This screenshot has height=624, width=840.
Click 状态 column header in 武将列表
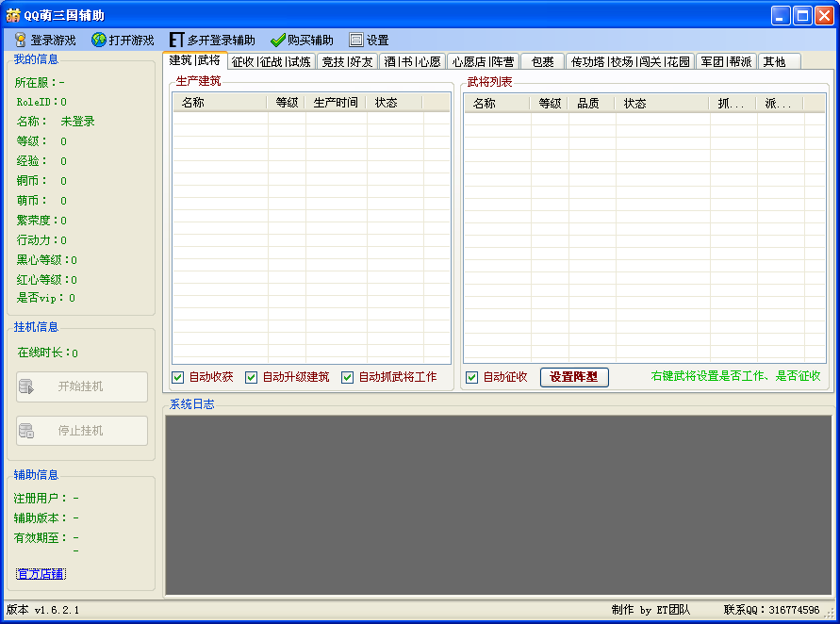pos(662,104)
